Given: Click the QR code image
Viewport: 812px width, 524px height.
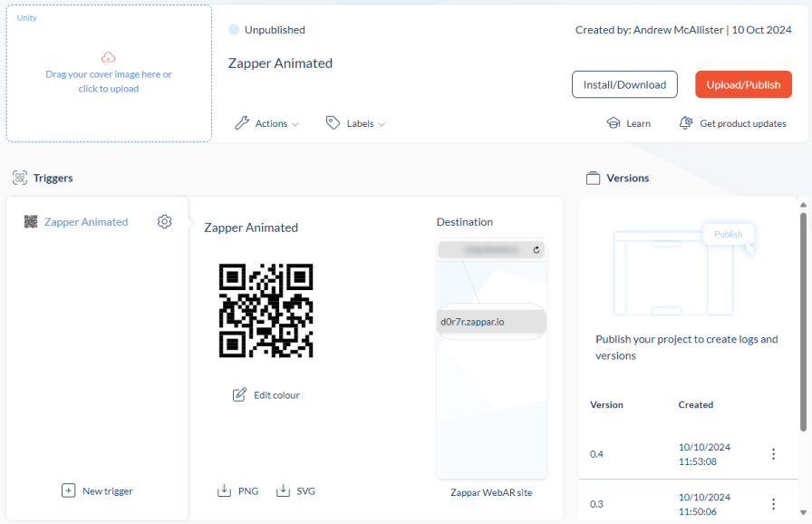Looking at the screenshot, I should pos(266,310).
